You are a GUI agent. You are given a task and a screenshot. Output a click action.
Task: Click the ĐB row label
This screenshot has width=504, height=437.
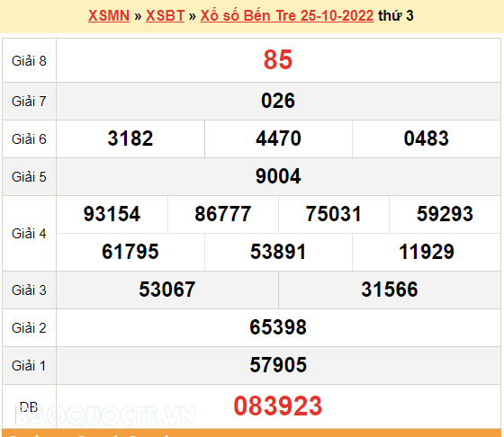tap(29, 407)
